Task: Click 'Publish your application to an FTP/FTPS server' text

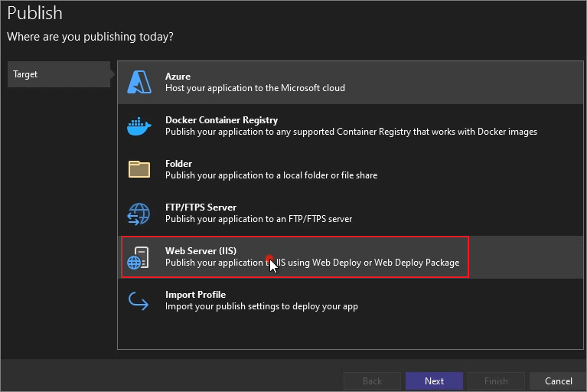Action: (259, 219)
